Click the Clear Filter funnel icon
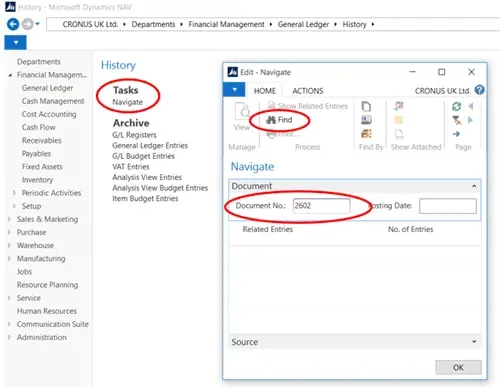500x387 pixels. click(457, 120)
